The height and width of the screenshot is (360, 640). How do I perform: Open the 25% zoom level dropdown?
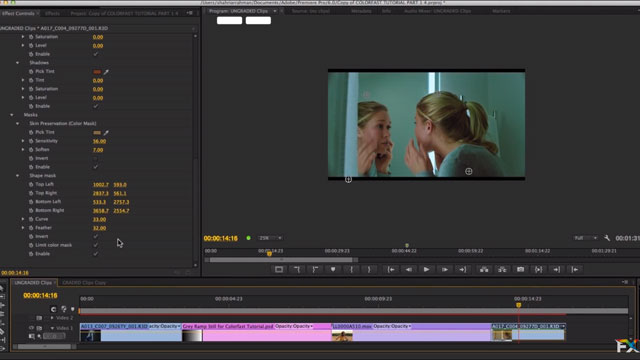(x=270, y=238)
